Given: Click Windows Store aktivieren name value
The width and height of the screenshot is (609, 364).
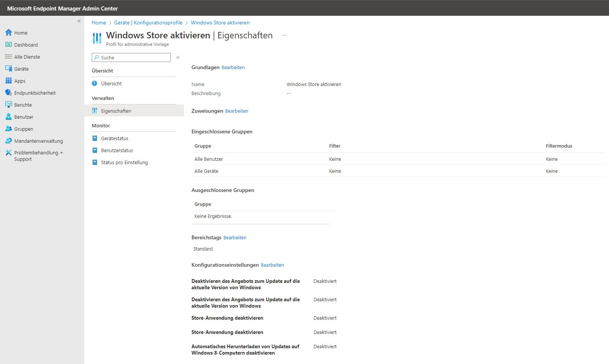Looking at the screenshot, I should (314, 85).
